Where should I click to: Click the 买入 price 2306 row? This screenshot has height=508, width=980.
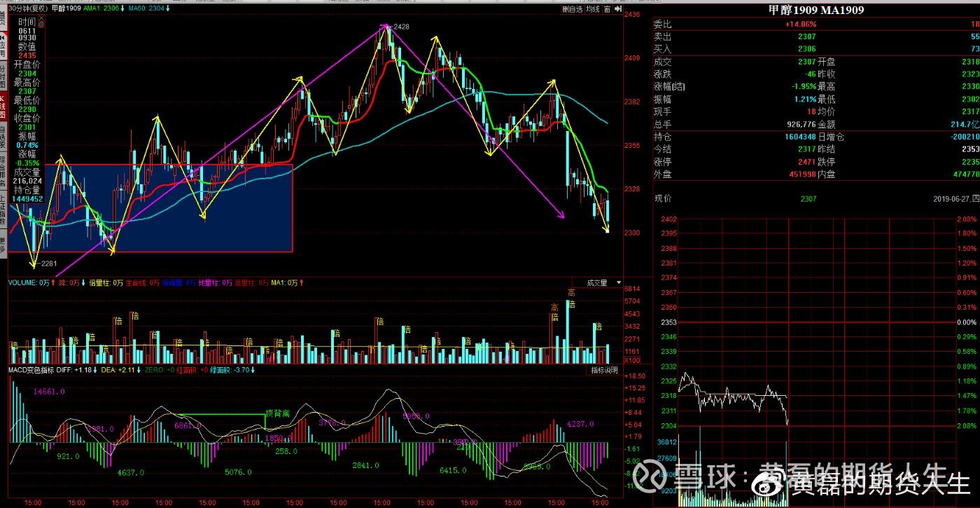(815, 49)
